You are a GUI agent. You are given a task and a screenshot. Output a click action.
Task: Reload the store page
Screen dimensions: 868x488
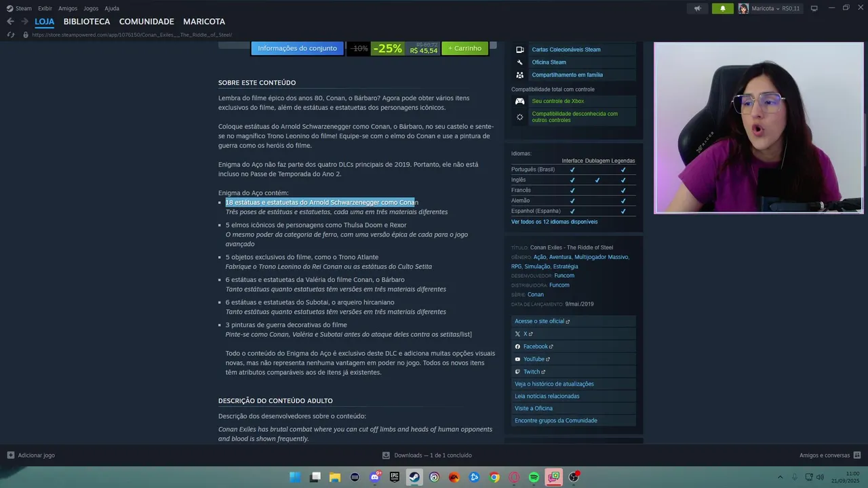point(11,35)
